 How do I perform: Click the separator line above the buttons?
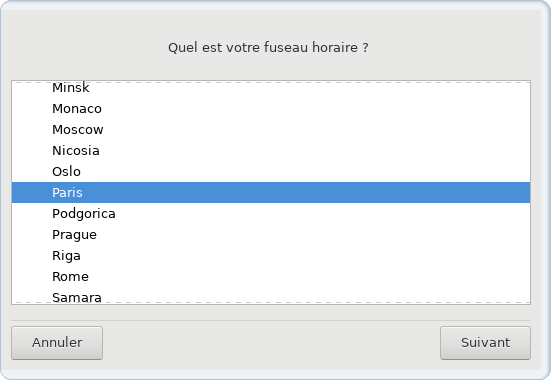271,320
